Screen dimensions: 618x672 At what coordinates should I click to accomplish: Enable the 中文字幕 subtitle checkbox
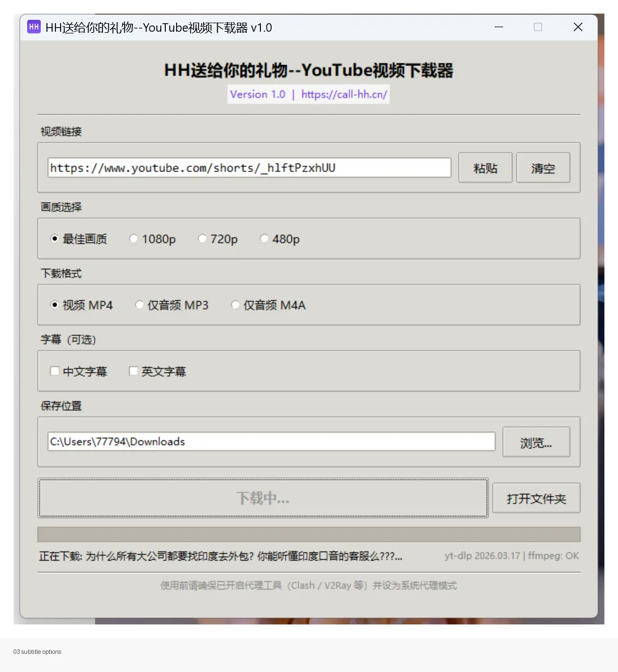54,371
